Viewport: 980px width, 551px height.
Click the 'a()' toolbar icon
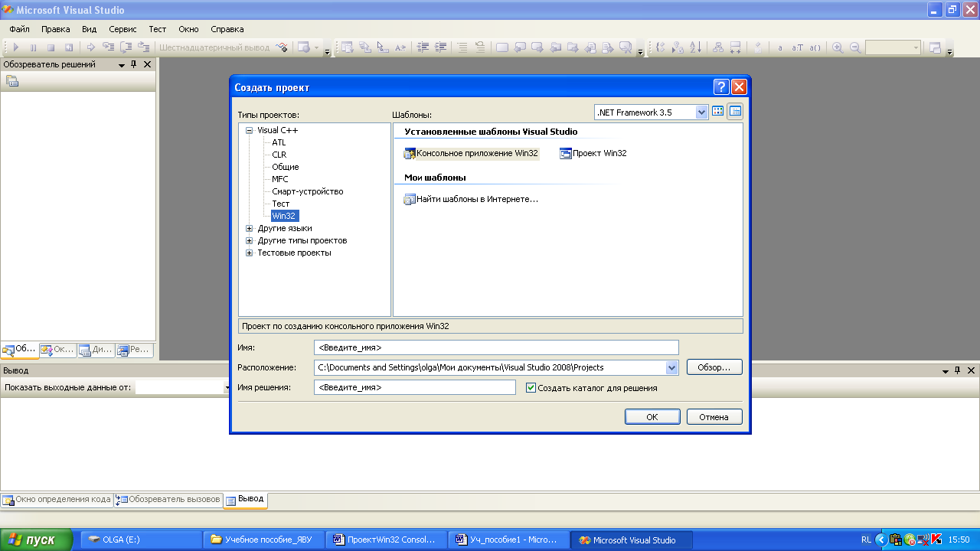pos(815,47)
